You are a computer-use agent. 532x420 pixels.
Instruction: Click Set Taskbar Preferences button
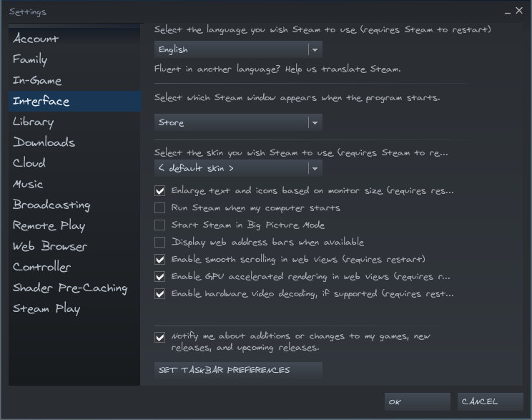click(238, 370)
